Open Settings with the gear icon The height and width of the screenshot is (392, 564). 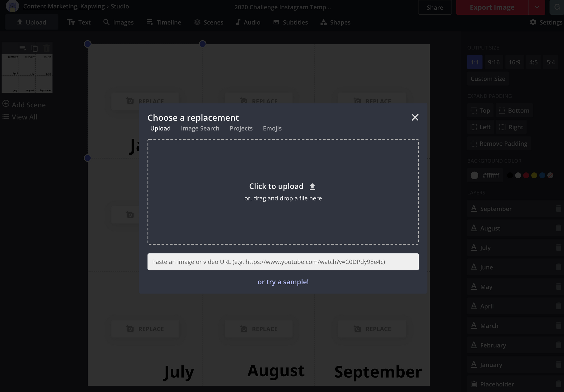pyautogui.click(x=533, y=22)
